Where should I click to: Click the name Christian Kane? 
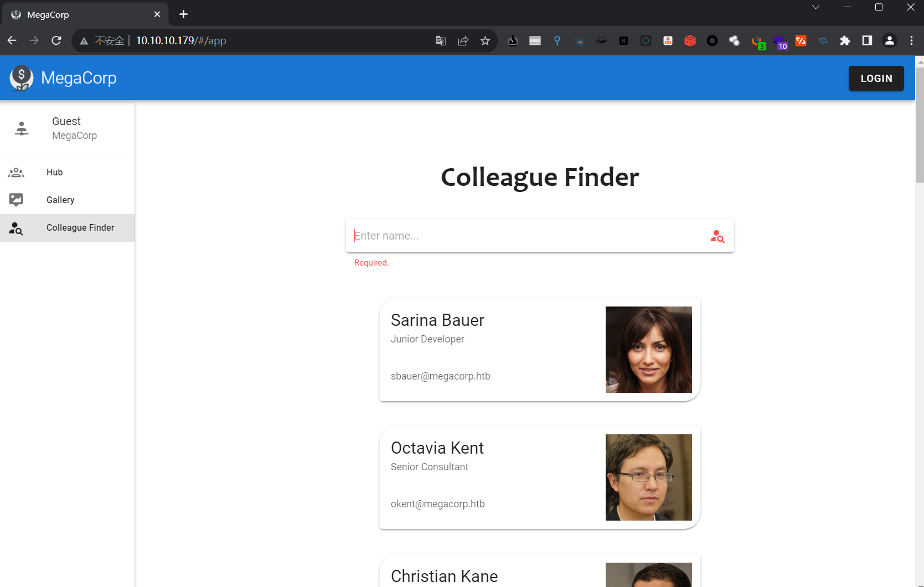(445, 576)
